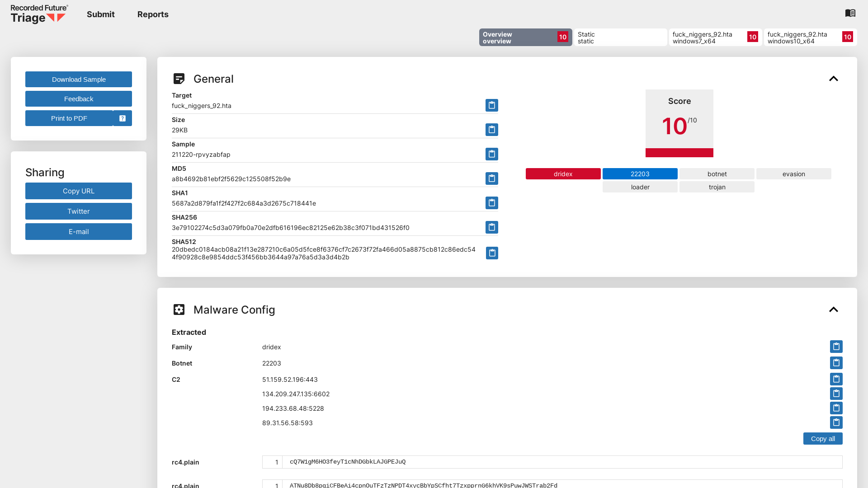868x488 pixels.
Task: Go to Recorded Future Triage home logo
Action: point(39,14)
